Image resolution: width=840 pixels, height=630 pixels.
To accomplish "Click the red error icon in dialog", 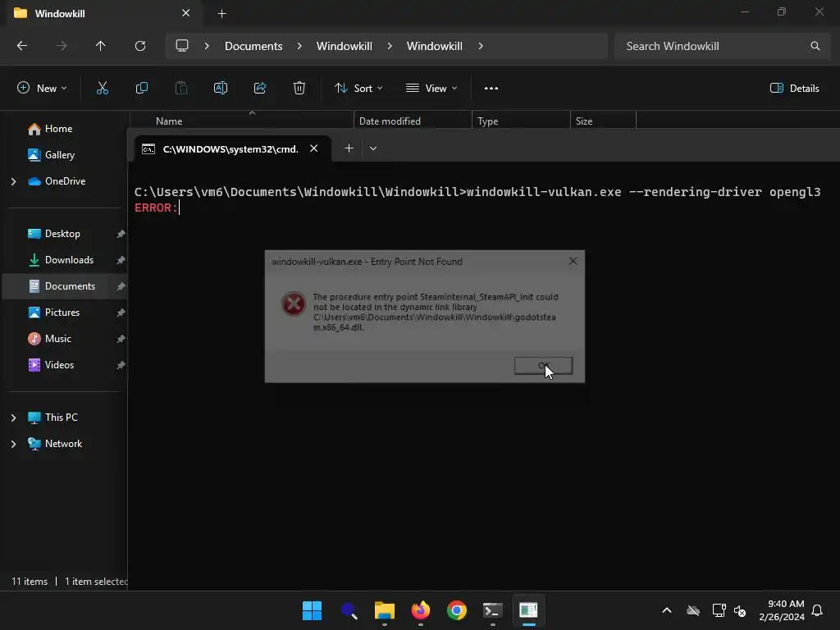I will click(294, 304).
